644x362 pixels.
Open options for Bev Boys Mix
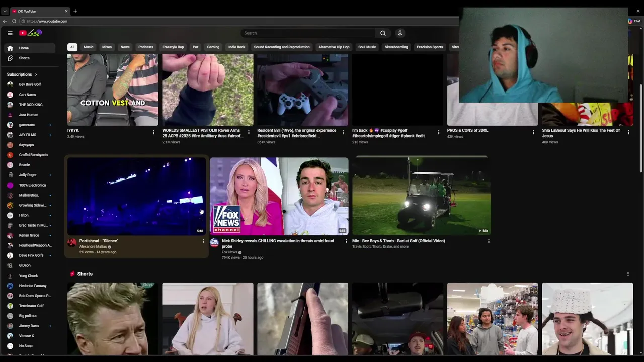click(489, 241)
